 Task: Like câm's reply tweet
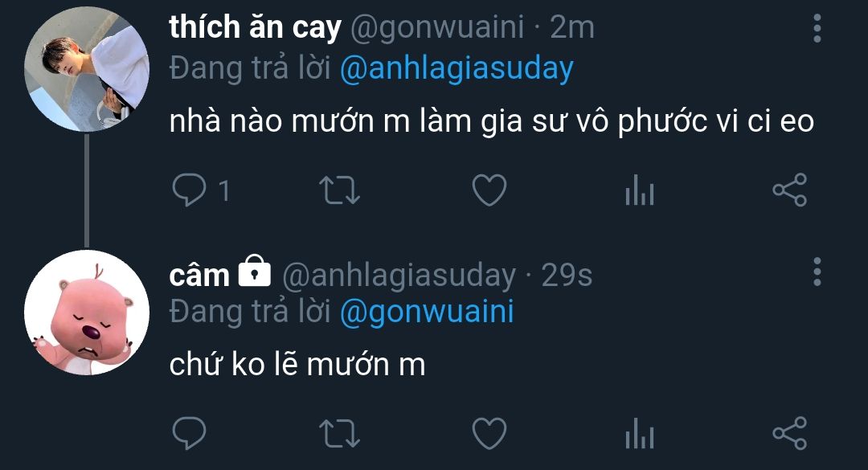click(489, 434)
